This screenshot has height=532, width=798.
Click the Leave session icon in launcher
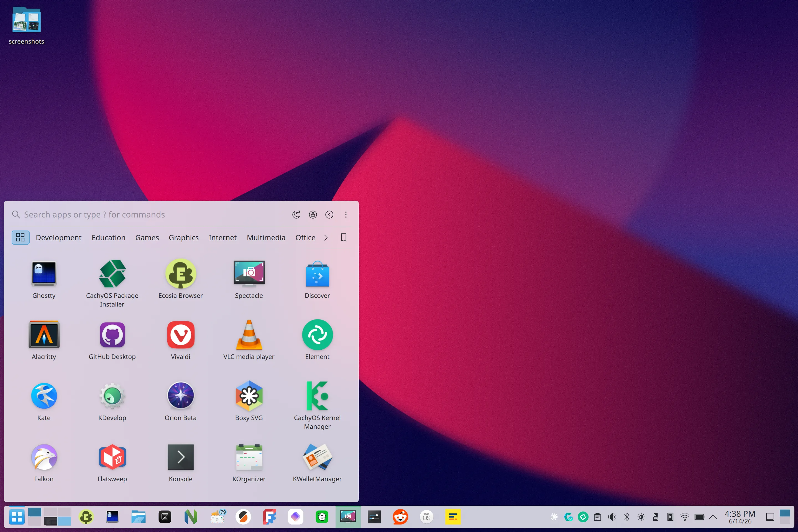point(329,214)
